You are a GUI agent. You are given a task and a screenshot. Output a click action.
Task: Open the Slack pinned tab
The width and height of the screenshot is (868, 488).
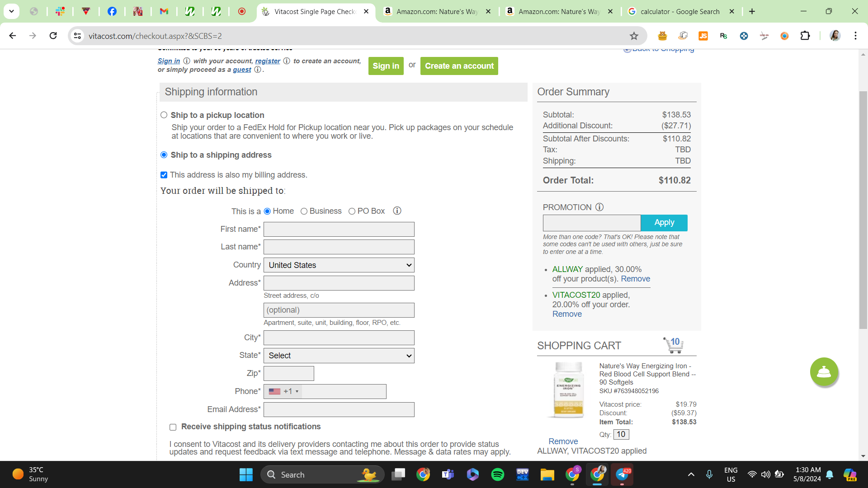coord(60,11)
